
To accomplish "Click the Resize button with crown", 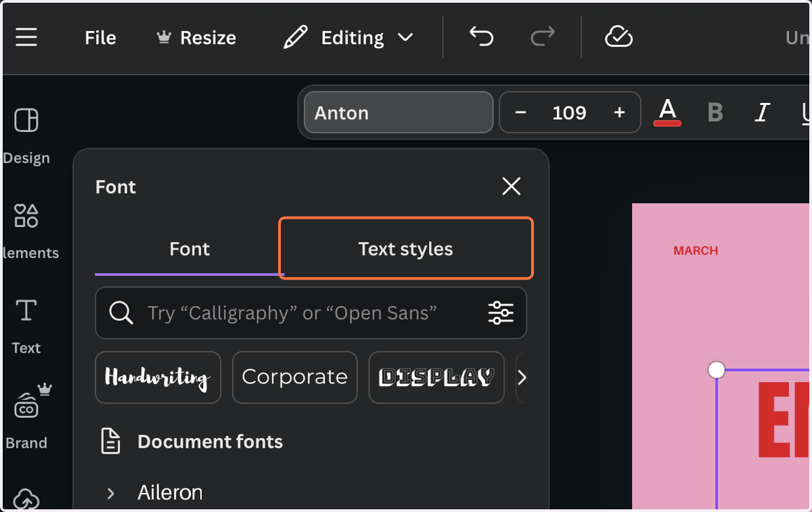I will [196, 38].
